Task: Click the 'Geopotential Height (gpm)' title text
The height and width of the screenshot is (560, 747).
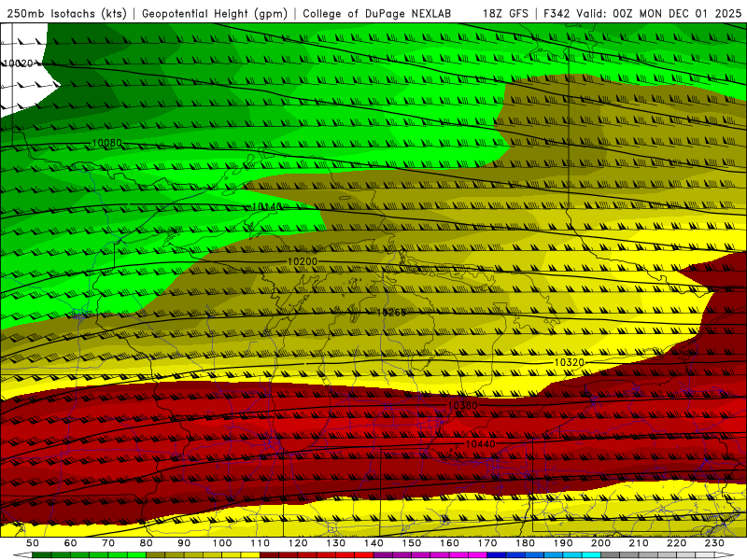Action: point(215,13)
